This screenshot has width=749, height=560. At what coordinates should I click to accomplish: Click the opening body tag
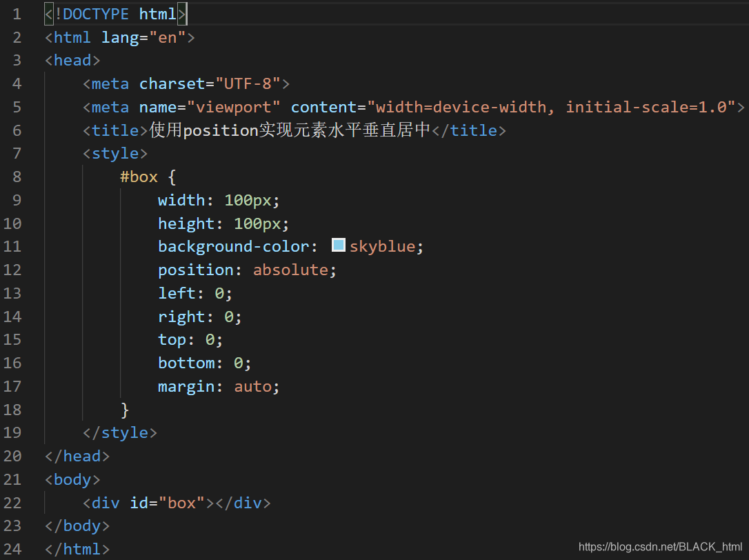click(72, 479)
